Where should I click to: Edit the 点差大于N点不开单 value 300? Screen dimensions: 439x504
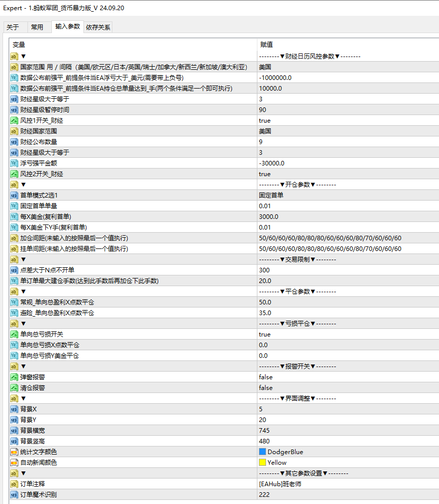coord(265,270)
